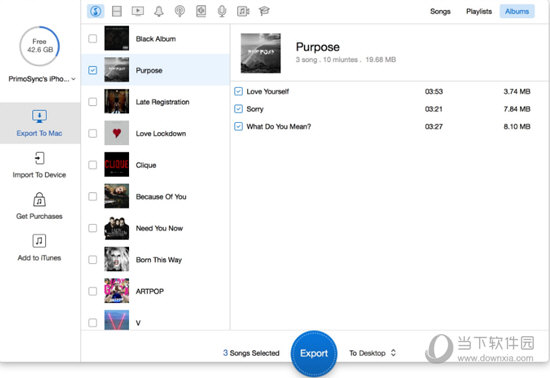
Task: Check the V album checkbox
Action: tap(93, 323)
